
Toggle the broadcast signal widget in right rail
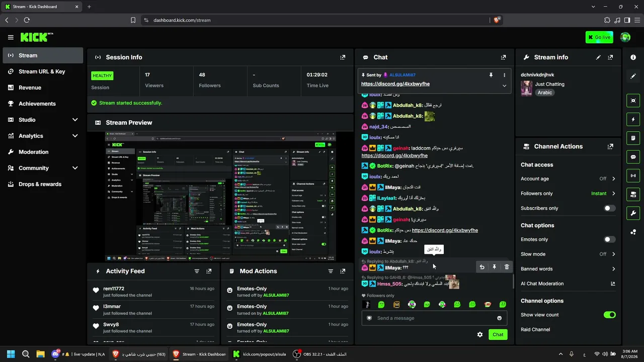(x=633, y=175)
